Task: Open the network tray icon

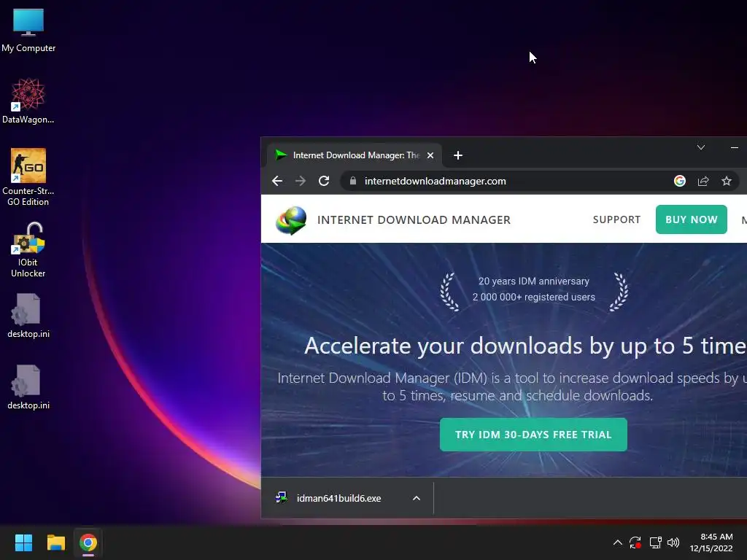Action: click(x=656, y=542)
